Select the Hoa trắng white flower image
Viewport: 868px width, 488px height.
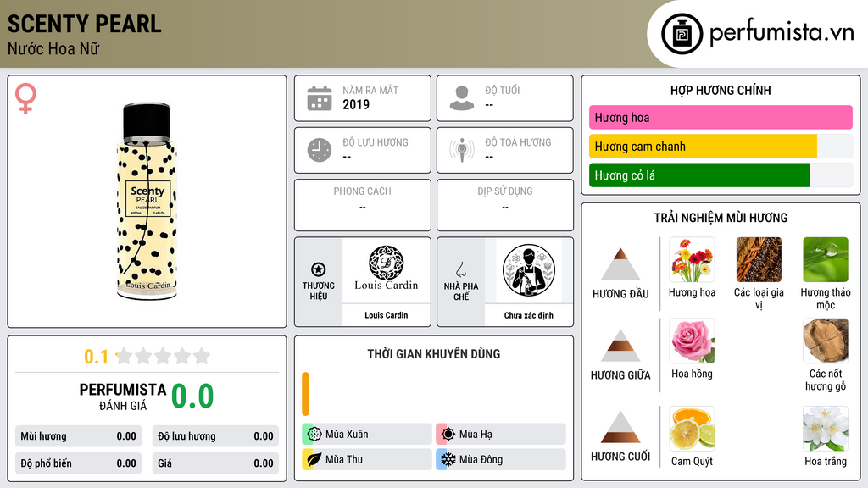pos(826,429)
